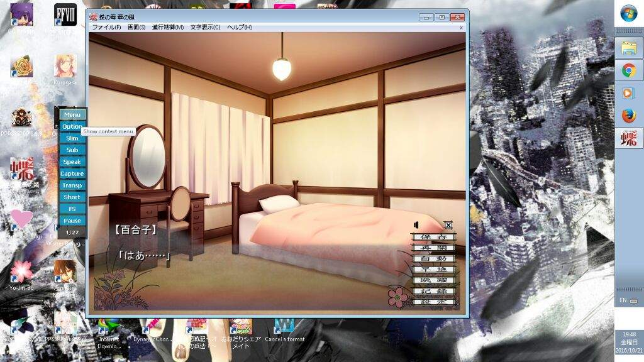Toggle Short in the side panel

pyautogui.click(x=72, y=197)
